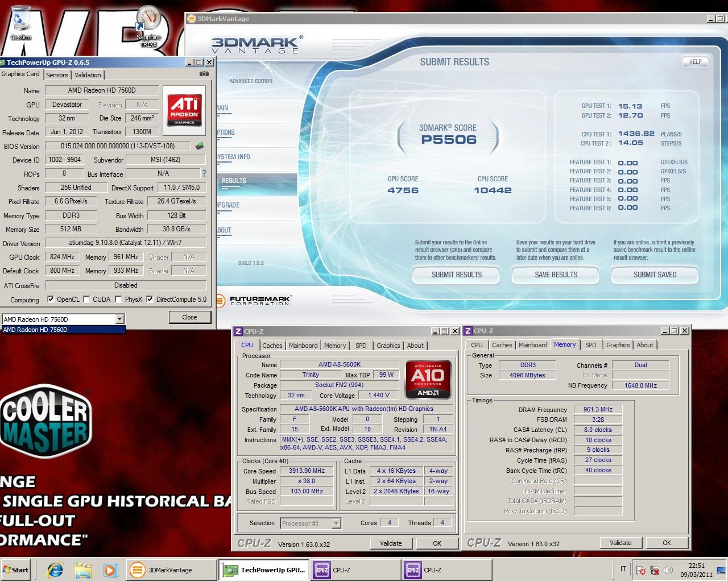This screenshot has height=582, width=728.
Task: Click the Specification field AMD A8-5600K APU
Action: click(x=366, y=409)
